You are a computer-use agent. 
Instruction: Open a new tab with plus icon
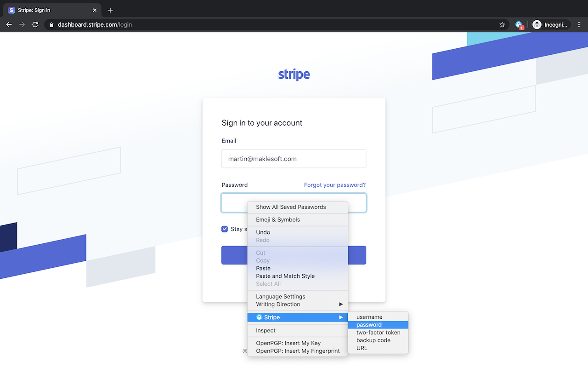110,10
